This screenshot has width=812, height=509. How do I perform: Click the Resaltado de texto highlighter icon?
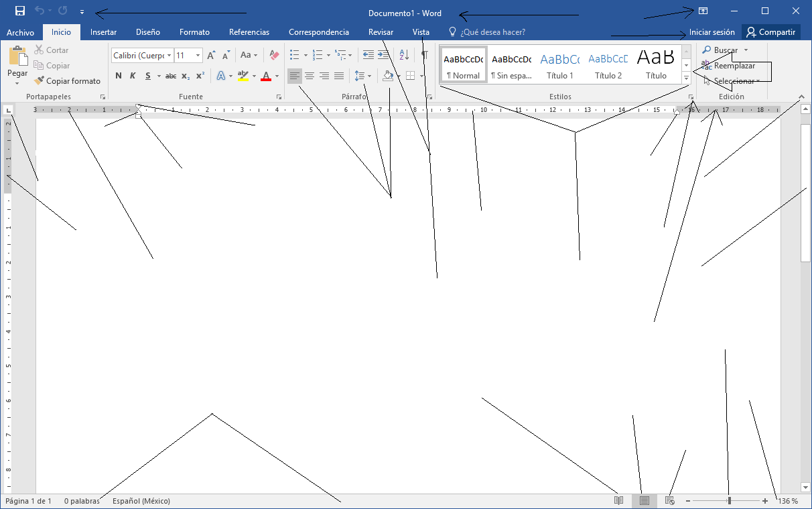point(243,76)
